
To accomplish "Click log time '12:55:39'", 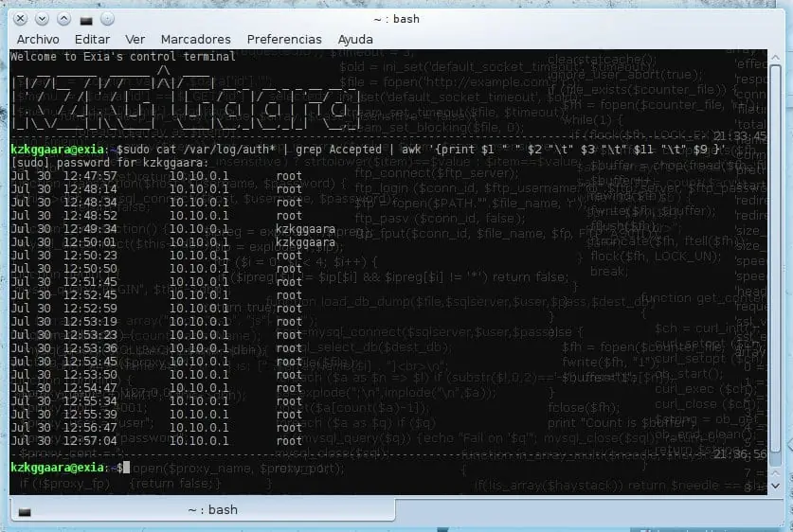I will (90, 415).
